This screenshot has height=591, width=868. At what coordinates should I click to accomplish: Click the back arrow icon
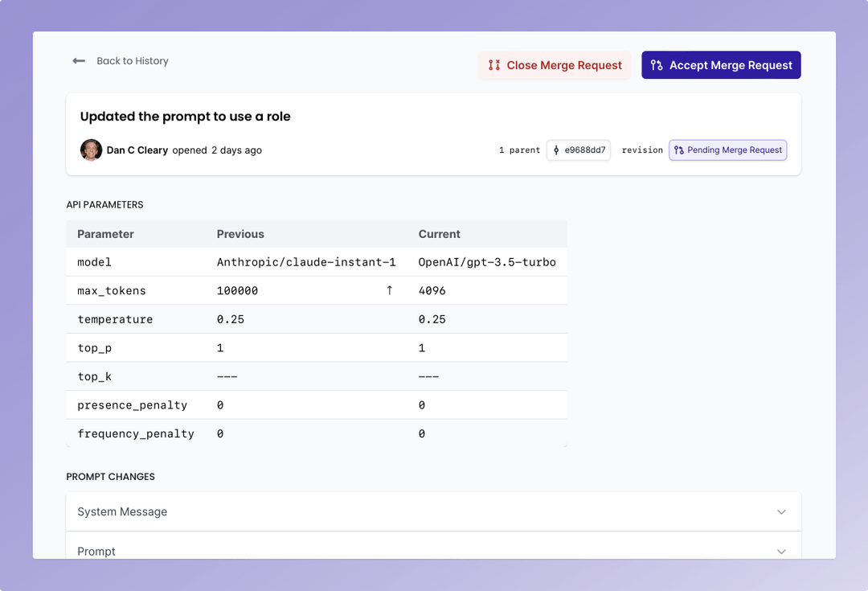[x=78, y=60]
